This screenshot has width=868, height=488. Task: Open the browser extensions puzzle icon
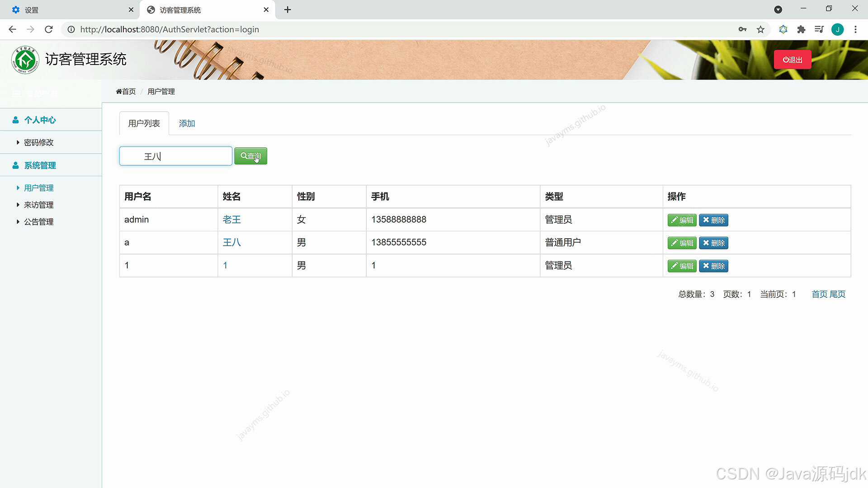click(801, 29)
